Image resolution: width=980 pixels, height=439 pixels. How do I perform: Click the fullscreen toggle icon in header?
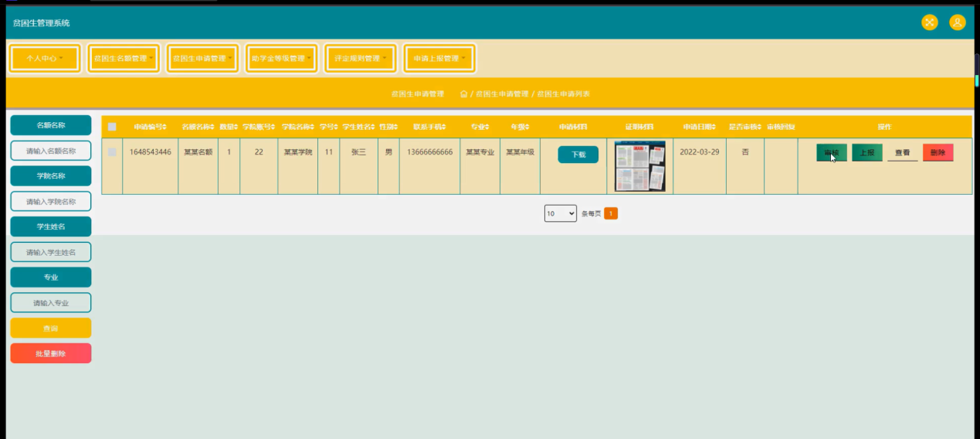pos(930,22)
